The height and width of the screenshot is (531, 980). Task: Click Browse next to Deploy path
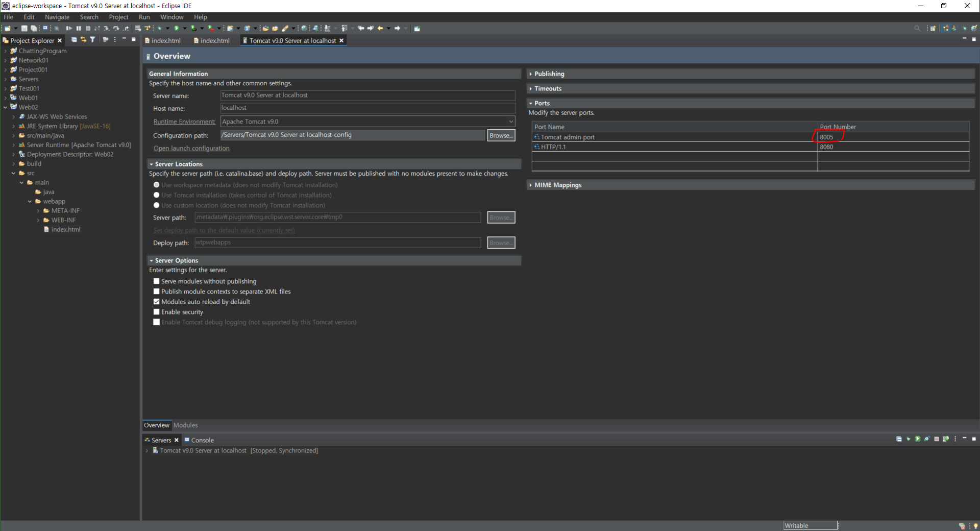[501, 243]
